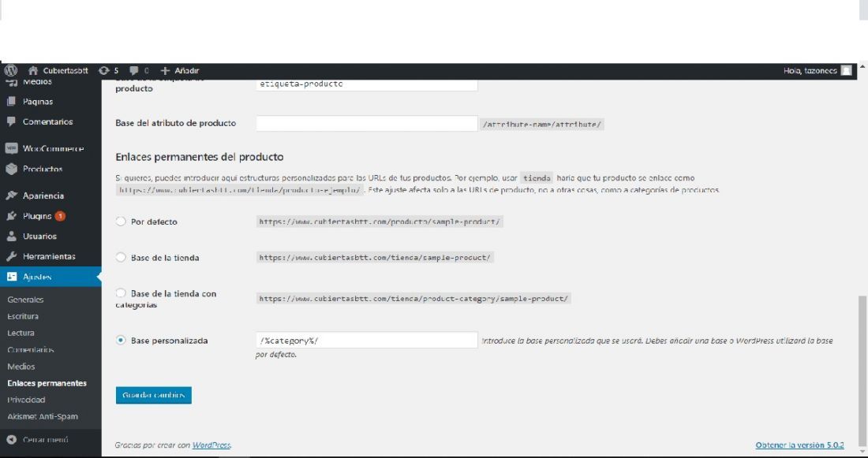Click the Plugins plug icon
Viewport: 868px width, 458px height.
tap(11, 216)
